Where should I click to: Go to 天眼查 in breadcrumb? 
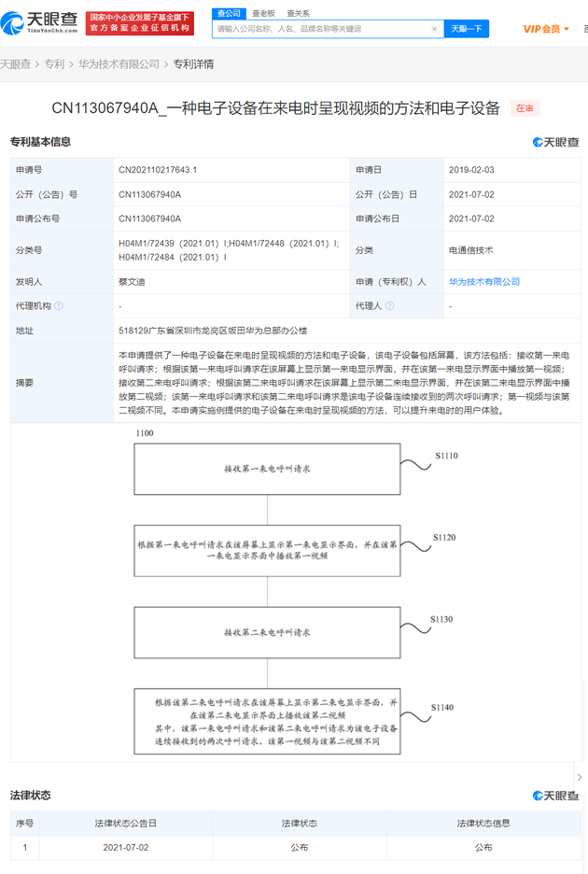(16, 64)
